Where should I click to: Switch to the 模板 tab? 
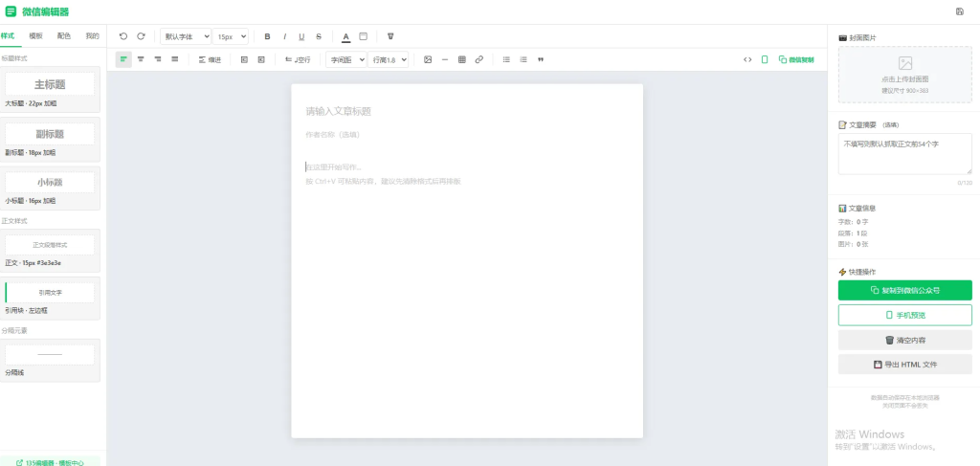point(35,35)
